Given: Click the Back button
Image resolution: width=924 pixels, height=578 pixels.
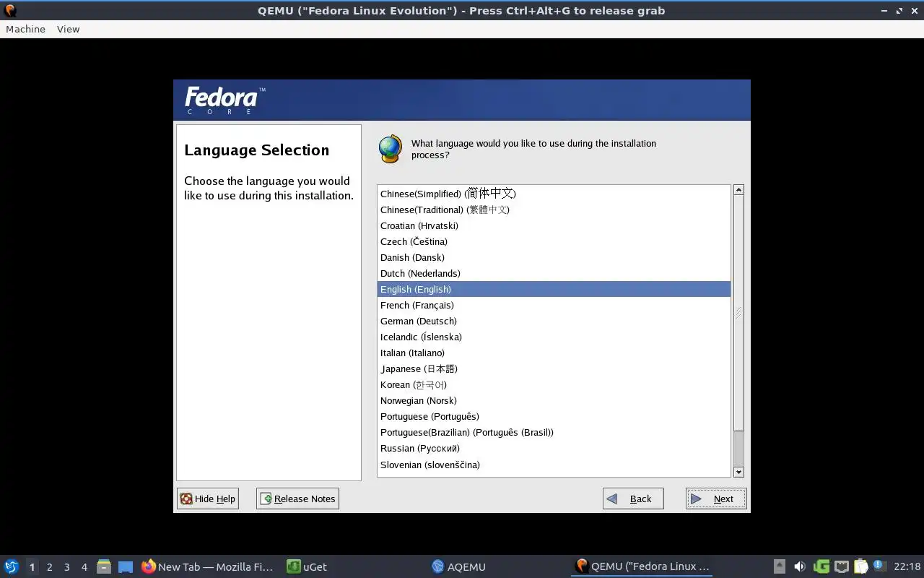Looking at the screenshot, I should tap(633, 499).
